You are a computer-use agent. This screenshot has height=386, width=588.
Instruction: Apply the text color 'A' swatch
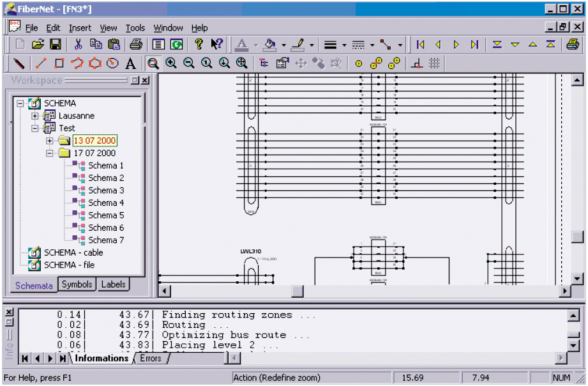(x=242, y=45)
